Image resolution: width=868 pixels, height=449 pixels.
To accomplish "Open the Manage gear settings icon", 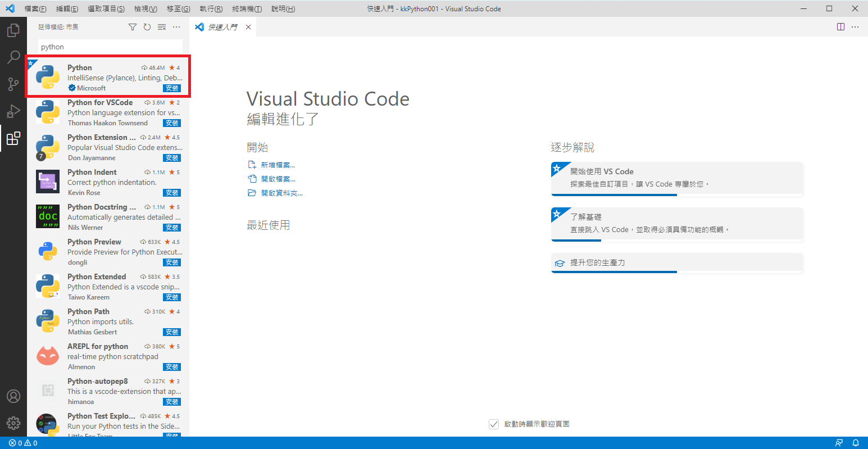I will [x=13, y=423].
